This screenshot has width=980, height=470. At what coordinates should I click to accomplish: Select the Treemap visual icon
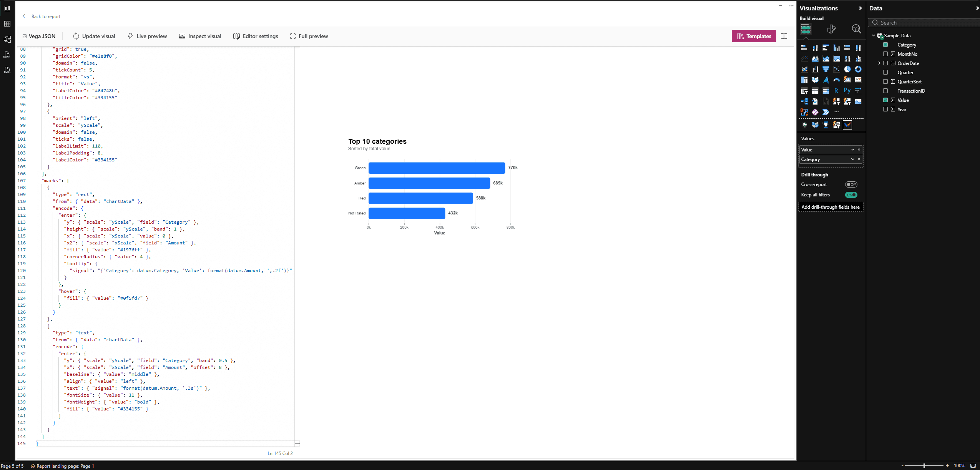coord(804,80)
